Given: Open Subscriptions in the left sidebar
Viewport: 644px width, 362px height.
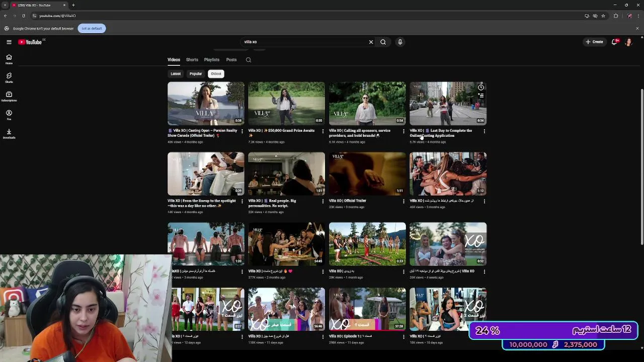Looking at the screenshot, I should click(9, 97).
